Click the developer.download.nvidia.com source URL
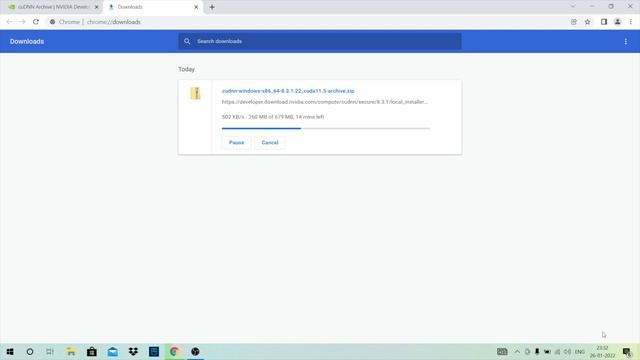Image resolution: width=640 pixels, height=360 pixels. coord(324,102)
